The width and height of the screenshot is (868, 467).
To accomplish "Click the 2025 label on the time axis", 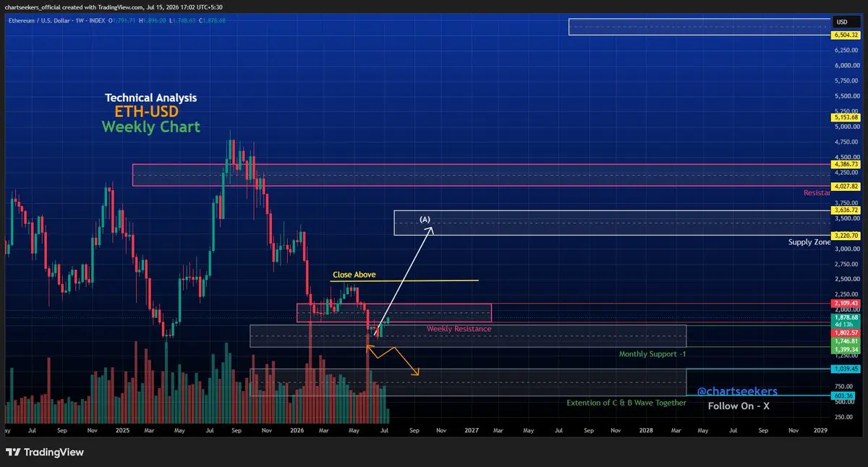I will click(x=122, y=430).
